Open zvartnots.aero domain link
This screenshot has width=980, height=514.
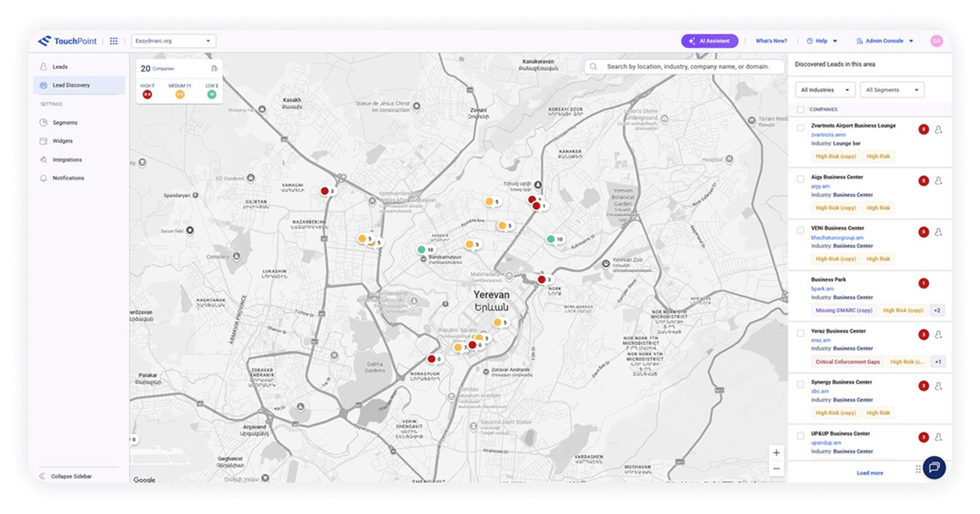(x=828, y=134)
